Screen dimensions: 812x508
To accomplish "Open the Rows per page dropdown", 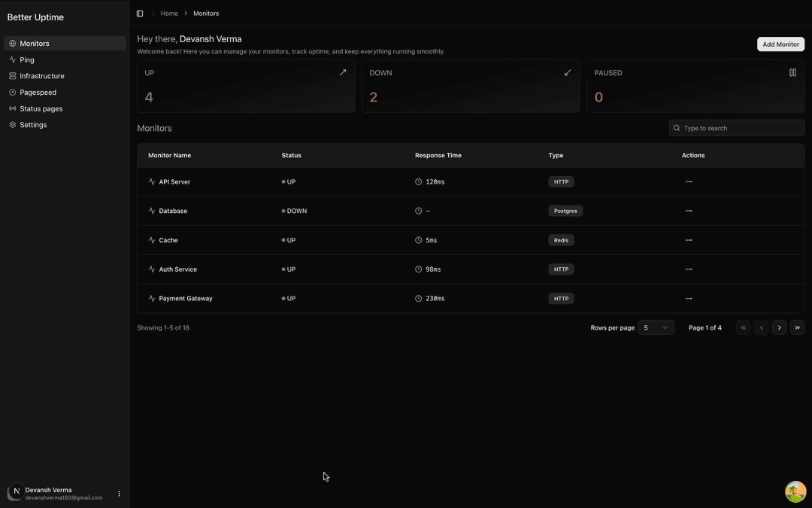I will tap(656, 327).
